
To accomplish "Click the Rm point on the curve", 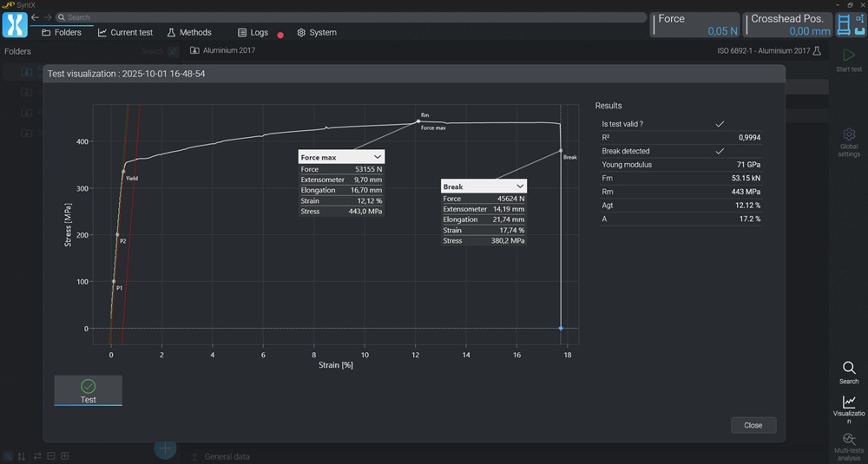I will coord(418,121).
